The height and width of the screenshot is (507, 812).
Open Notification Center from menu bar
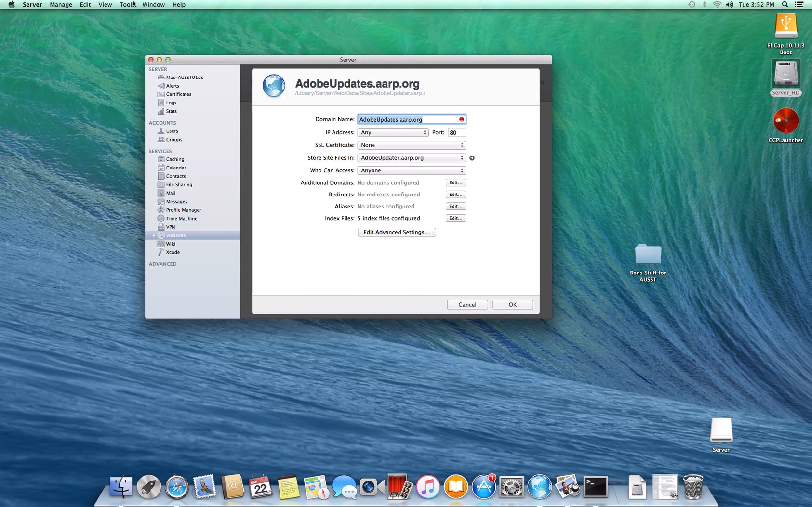tap(799, 5)
